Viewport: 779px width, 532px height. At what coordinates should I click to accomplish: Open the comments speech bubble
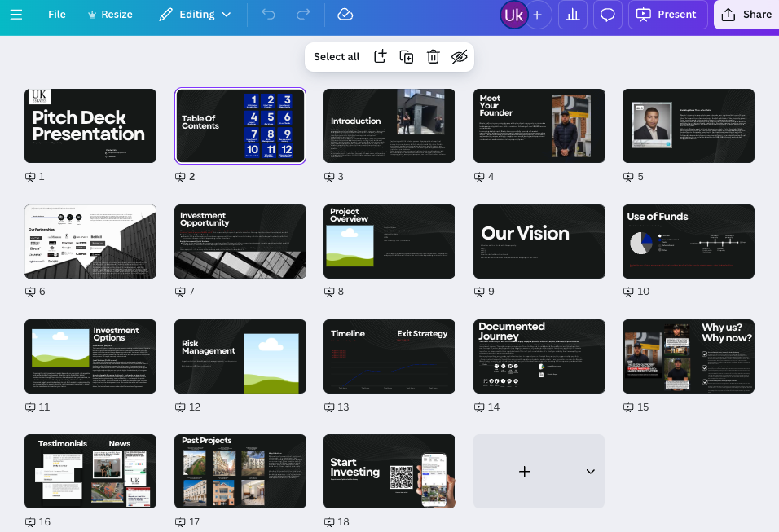point(608,15)
